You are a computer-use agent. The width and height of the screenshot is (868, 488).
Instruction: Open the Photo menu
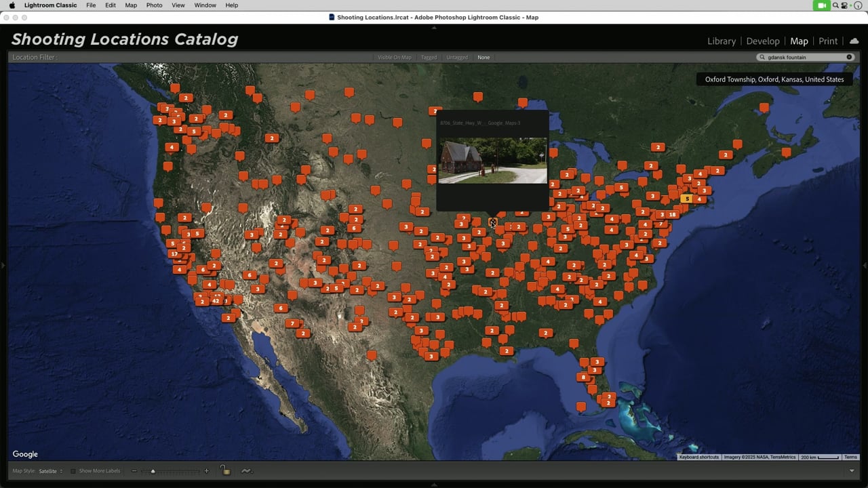coord(155,5)
